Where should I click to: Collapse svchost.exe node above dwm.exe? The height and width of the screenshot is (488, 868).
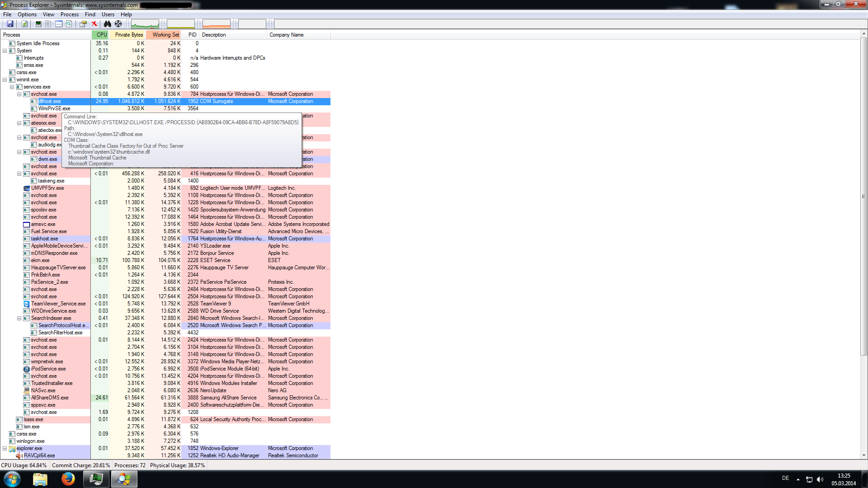tap(19, 152)
